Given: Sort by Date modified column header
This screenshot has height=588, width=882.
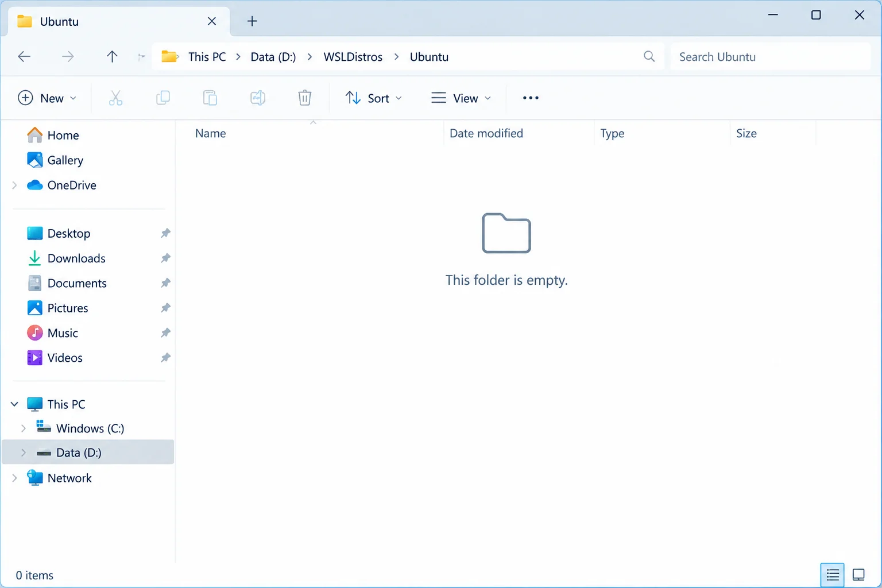Looking at the screenshot, I should [486, 133].
